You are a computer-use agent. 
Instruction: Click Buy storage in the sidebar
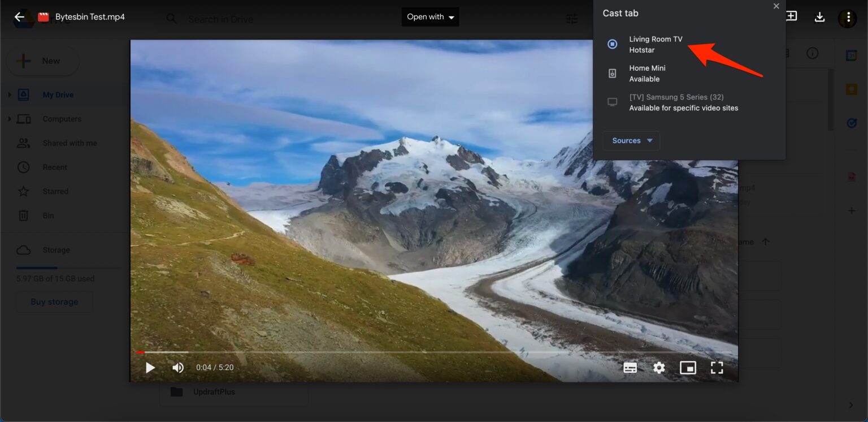click(x=54, y=302)
